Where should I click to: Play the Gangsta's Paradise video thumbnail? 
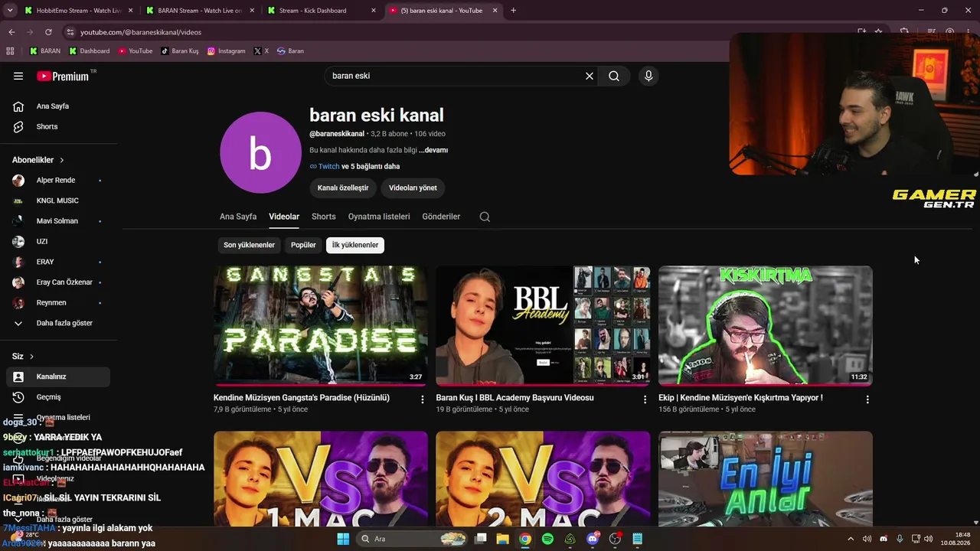[321, 326]
